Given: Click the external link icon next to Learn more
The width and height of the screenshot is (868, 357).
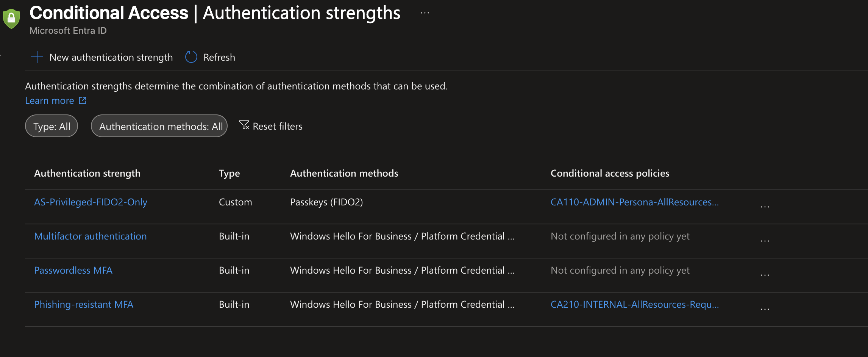Looking at the screenshot, I should (x=83, y=100).
